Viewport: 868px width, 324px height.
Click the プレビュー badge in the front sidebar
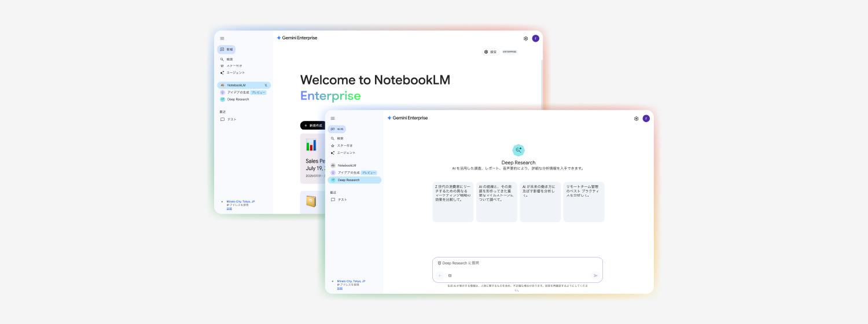[369, 172]
